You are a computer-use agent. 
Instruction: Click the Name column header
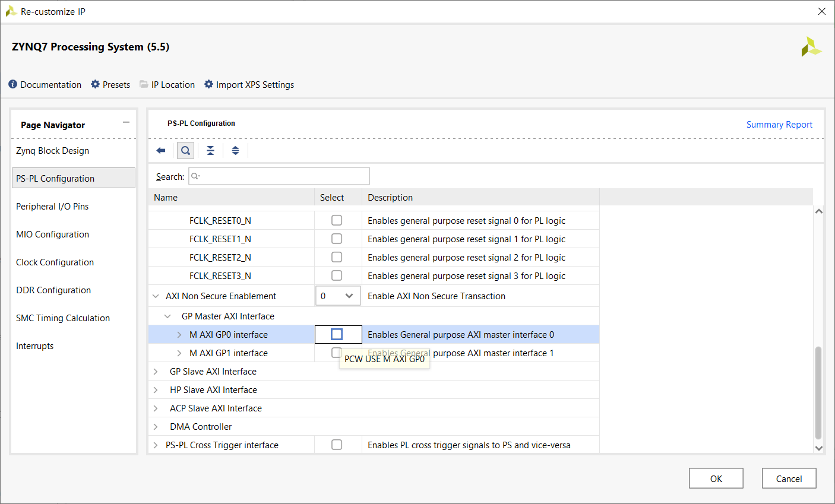tap(232, 197)
